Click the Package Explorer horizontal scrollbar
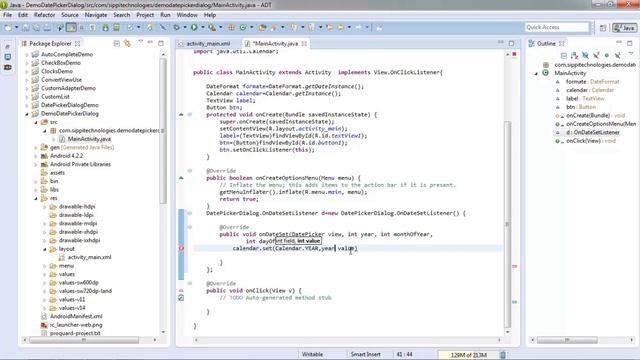 84,340
